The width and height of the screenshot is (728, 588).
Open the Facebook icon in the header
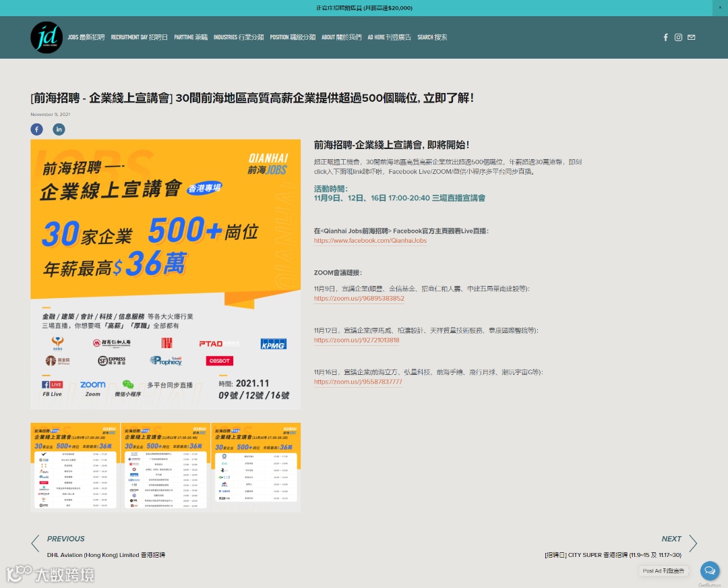[665, 38]
